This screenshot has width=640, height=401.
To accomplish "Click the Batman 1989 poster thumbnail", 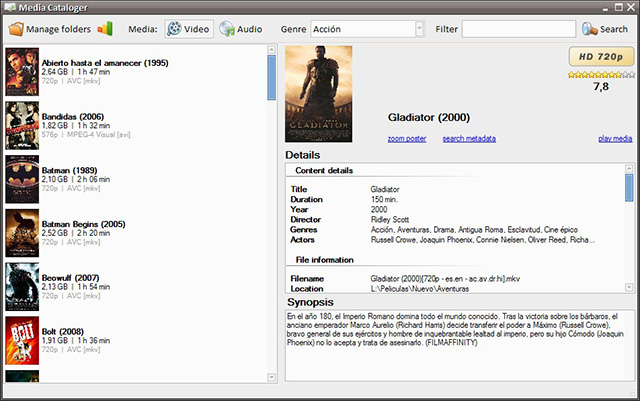I will pos(22,179).
